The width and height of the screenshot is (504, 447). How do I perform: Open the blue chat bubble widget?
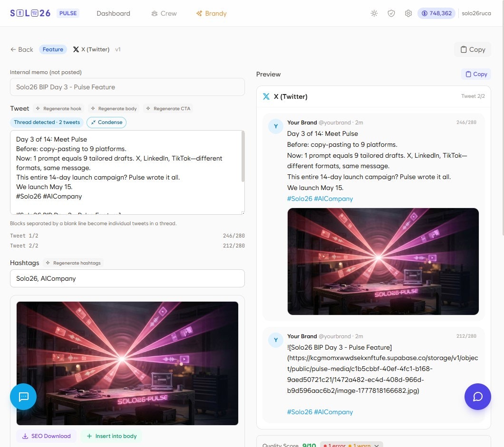coord(23,397)
